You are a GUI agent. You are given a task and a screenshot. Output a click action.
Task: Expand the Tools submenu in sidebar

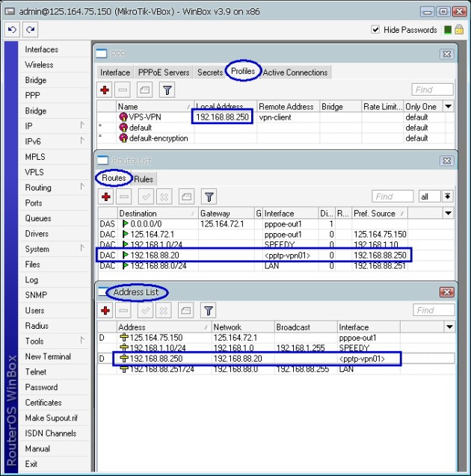pos(55,341)
